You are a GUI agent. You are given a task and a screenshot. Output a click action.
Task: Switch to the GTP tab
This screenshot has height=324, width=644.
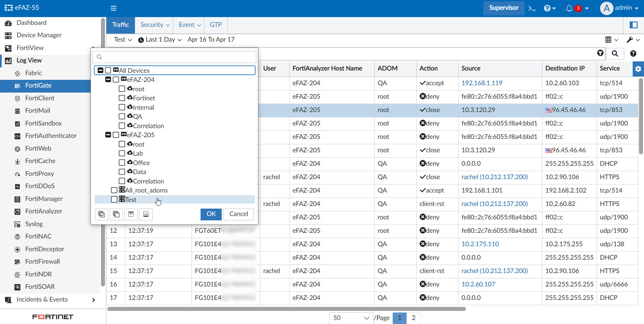[x=216, y=25]
